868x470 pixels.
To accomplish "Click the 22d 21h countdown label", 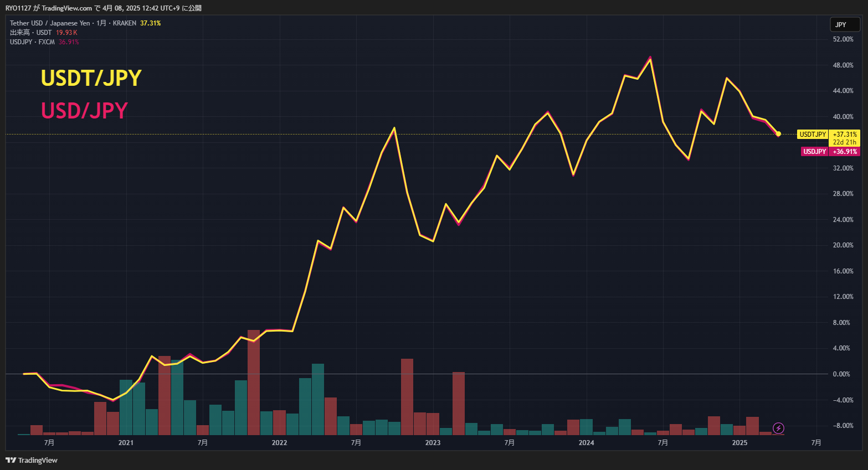I will coord(844,142).
